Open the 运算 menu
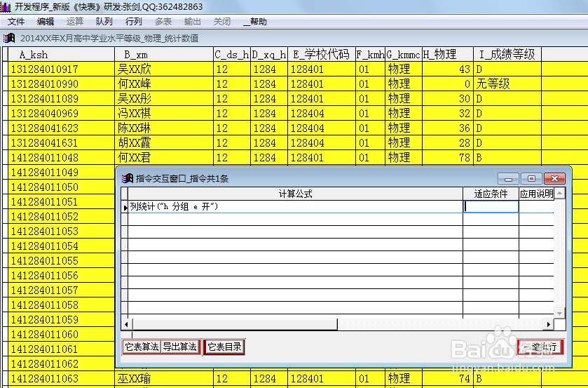This screenshot has height=388, width=588. [74, 22]
